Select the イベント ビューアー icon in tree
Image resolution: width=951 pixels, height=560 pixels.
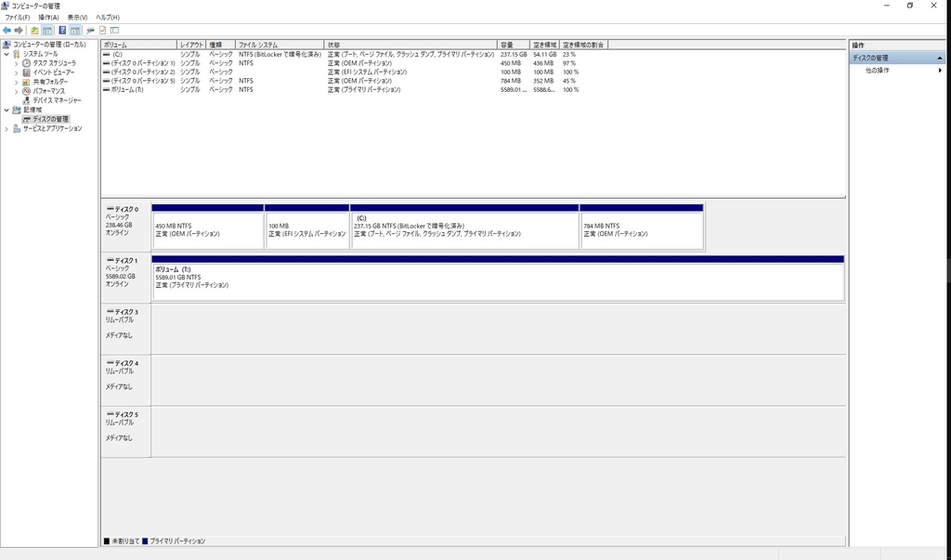[27, 72]
